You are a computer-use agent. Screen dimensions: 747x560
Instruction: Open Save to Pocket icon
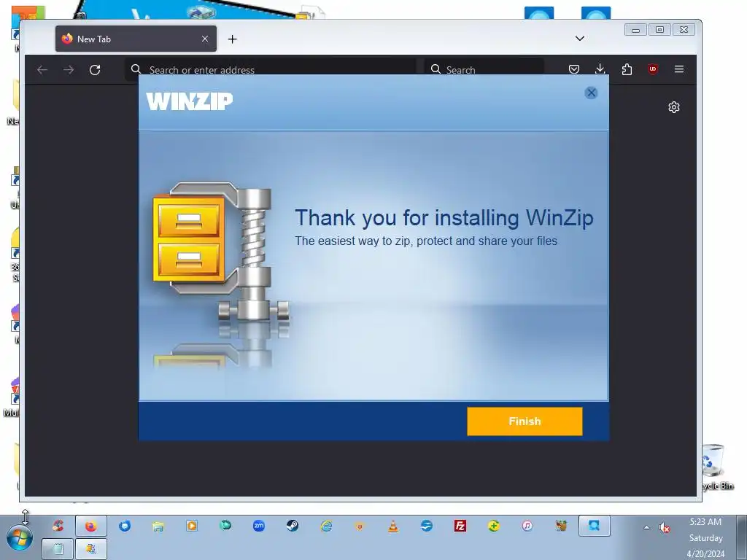[x=574, y=69]
